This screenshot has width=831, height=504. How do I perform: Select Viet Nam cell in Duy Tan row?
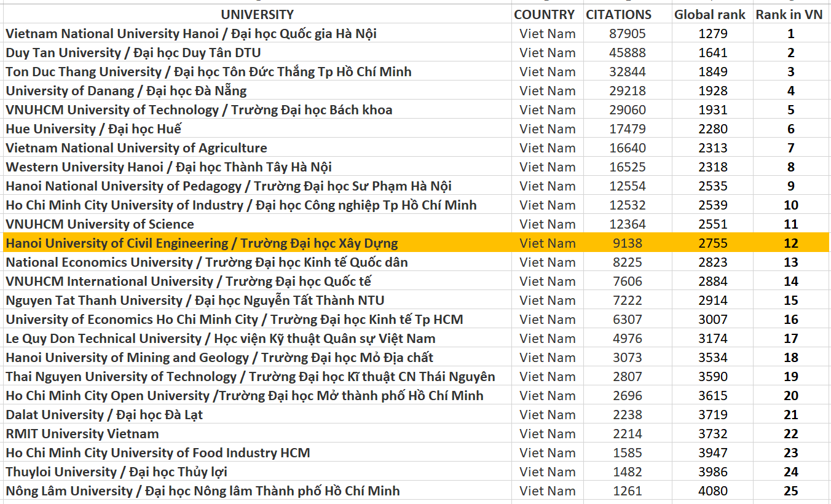click(547, 52)
